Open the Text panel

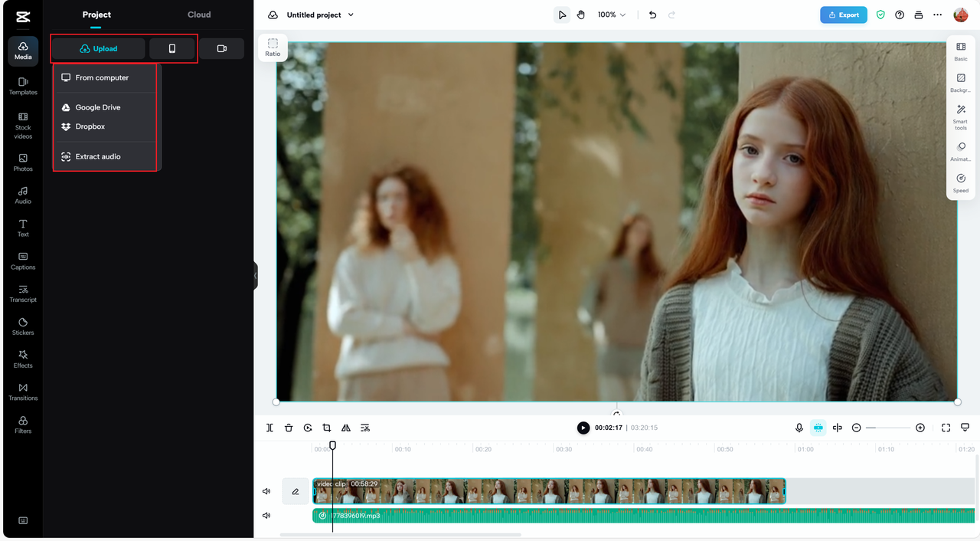tap(23, 228)
